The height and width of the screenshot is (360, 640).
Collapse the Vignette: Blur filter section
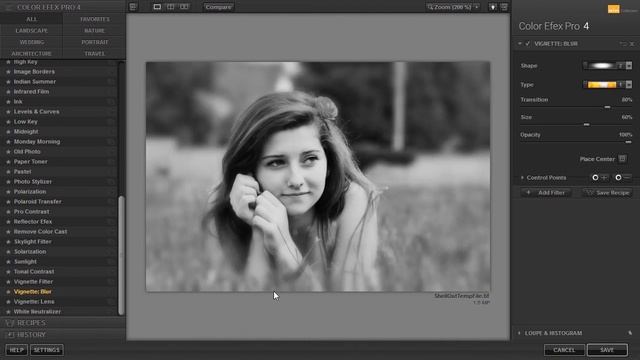coord(520,44)
